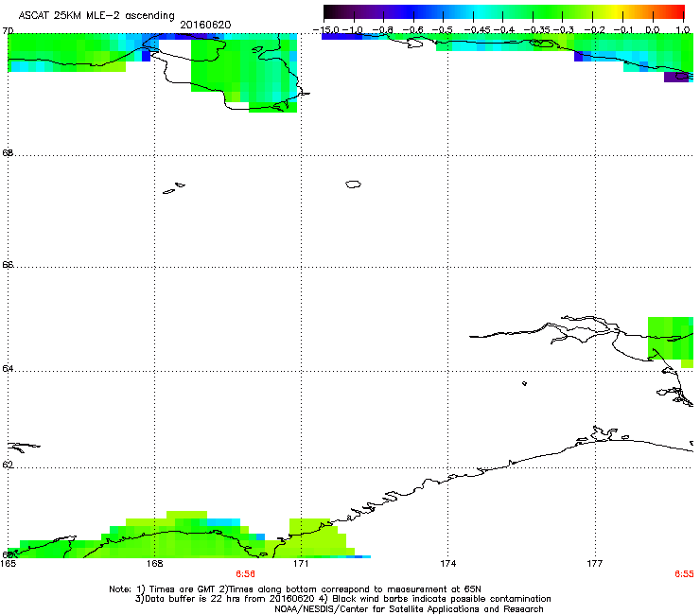Image resolution: width=700 pixels, height=615 pixels.
Task: Click the '-15.0' label on the color scale
Action: coord(326,30)
